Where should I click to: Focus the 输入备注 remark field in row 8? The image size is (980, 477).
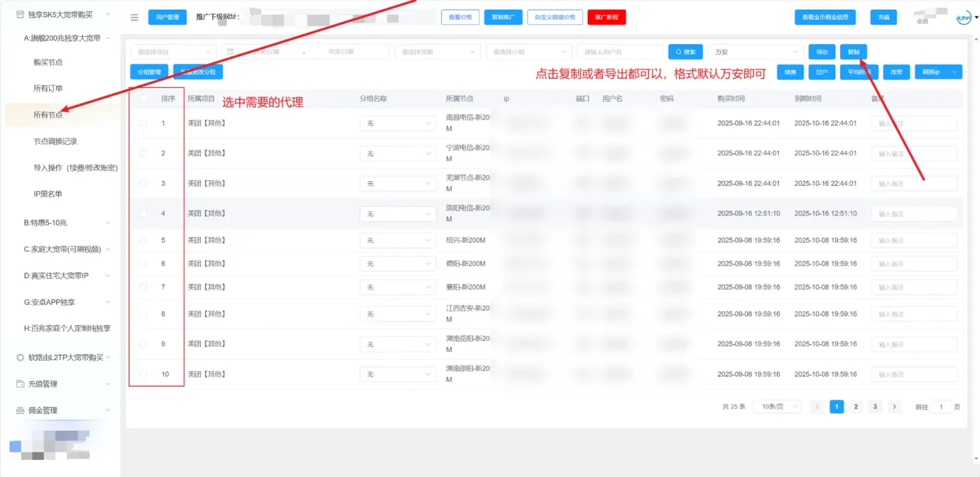click(x=914, y=314)
